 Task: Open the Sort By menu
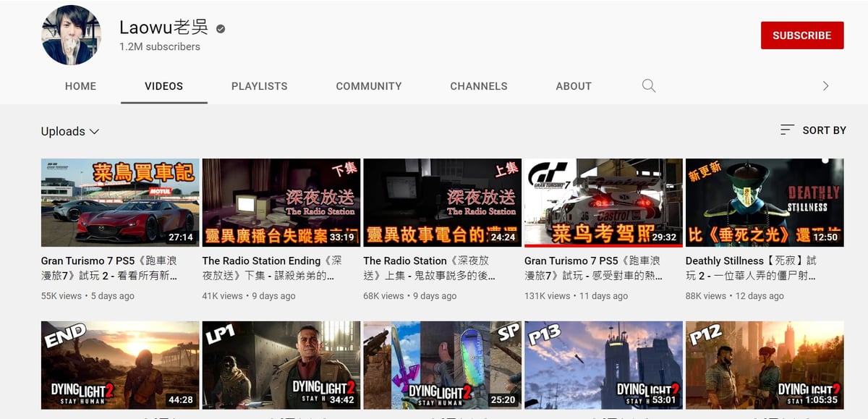pyautogui.click(x=824, y=130)
